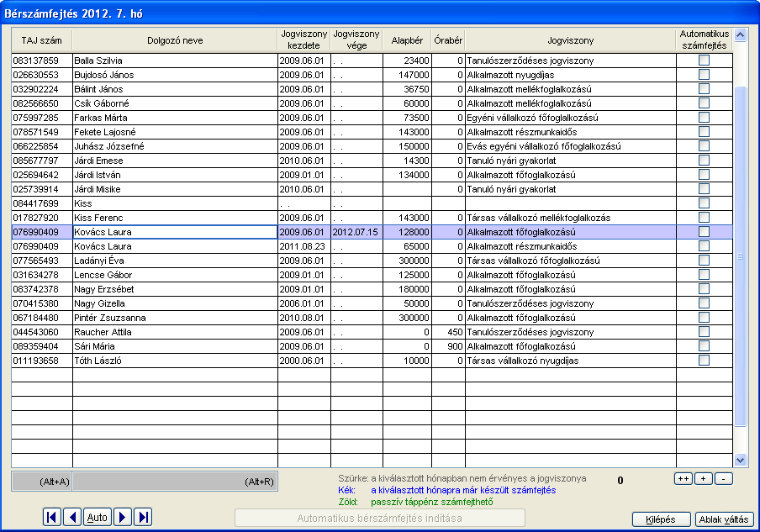Enable automatic payroll for Bálint János

[704, 89]
